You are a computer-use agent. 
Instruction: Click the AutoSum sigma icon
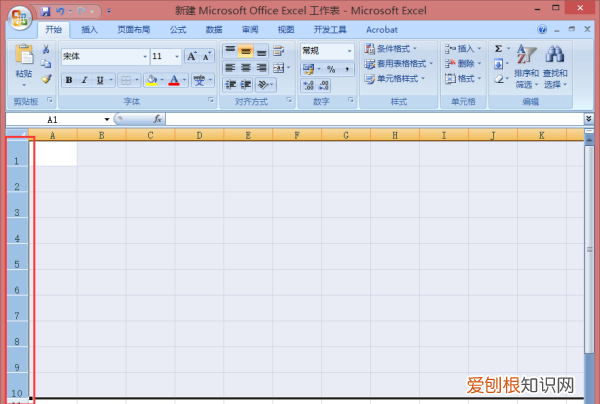click(x=498, y=49)
